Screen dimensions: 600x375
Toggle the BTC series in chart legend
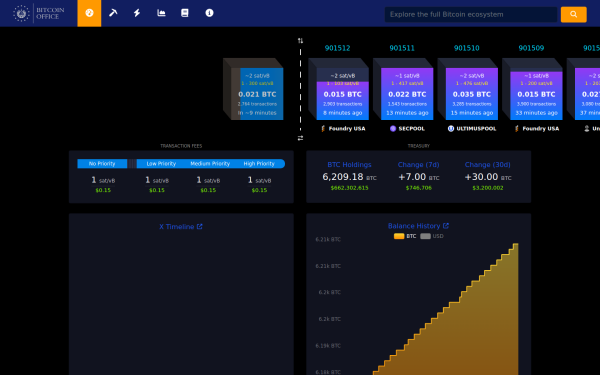(405, 236)
